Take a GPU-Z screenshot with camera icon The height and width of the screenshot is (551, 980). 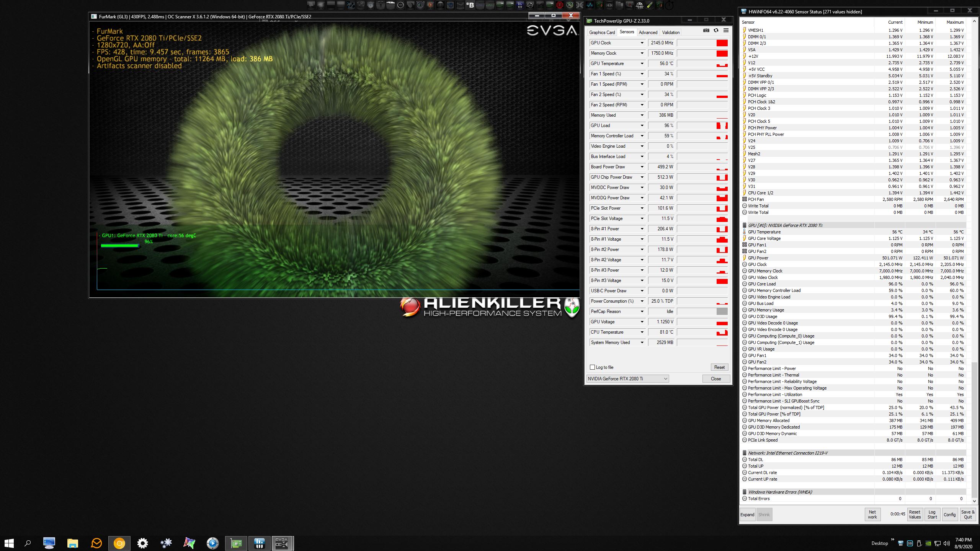point(706,31)
